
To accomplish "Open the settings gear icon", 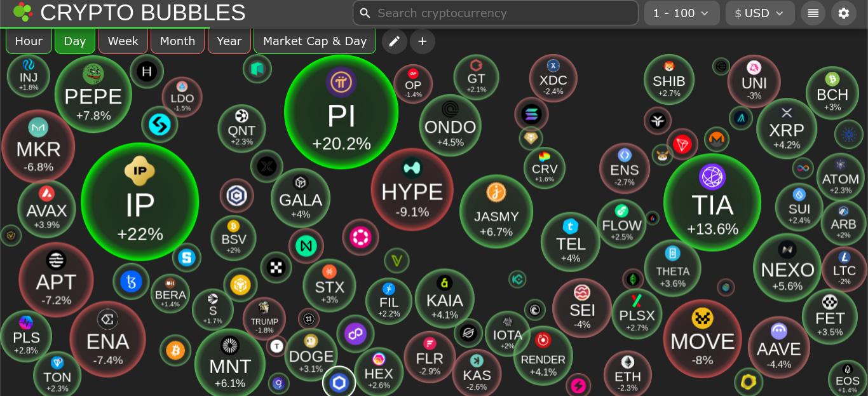I will [844, 13].
